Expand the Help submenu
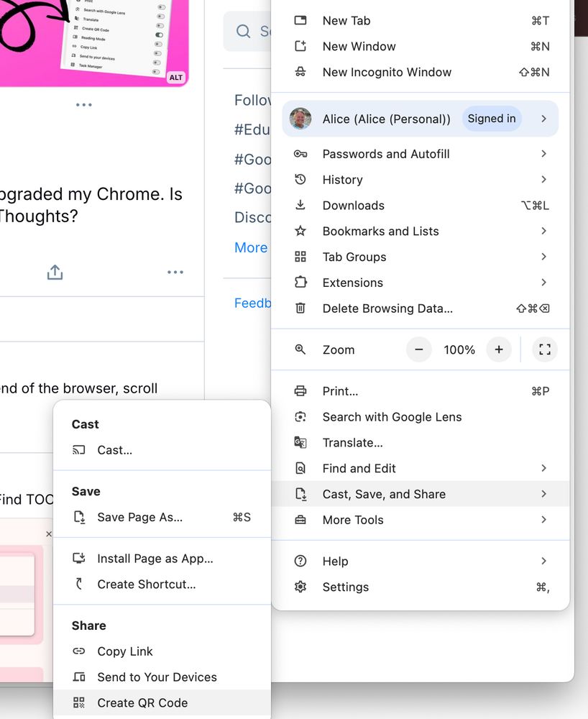 pos(543,561)
